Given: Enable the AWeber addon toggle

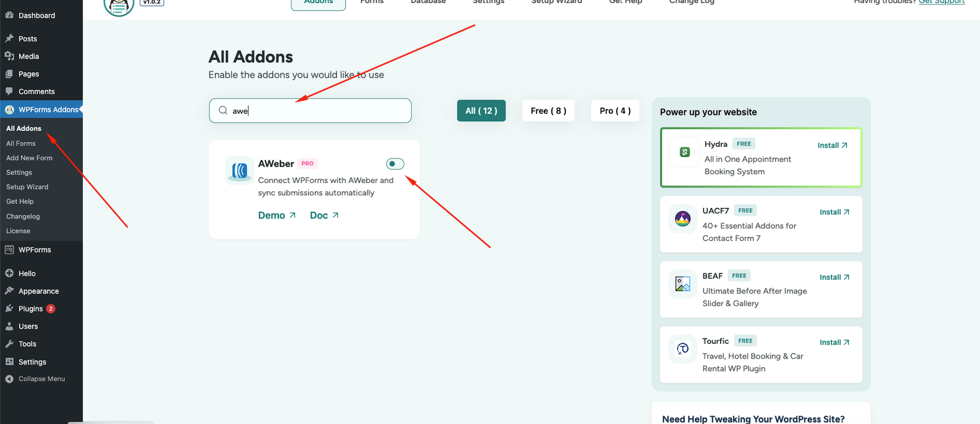Looking at the screenshot, I should coord(395,164).
